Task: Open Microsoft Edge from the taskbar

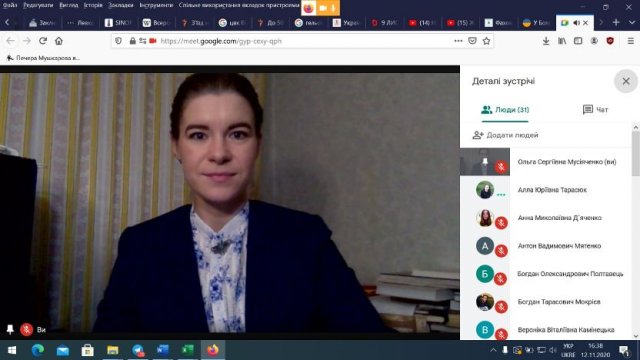Action: point(38,350)
